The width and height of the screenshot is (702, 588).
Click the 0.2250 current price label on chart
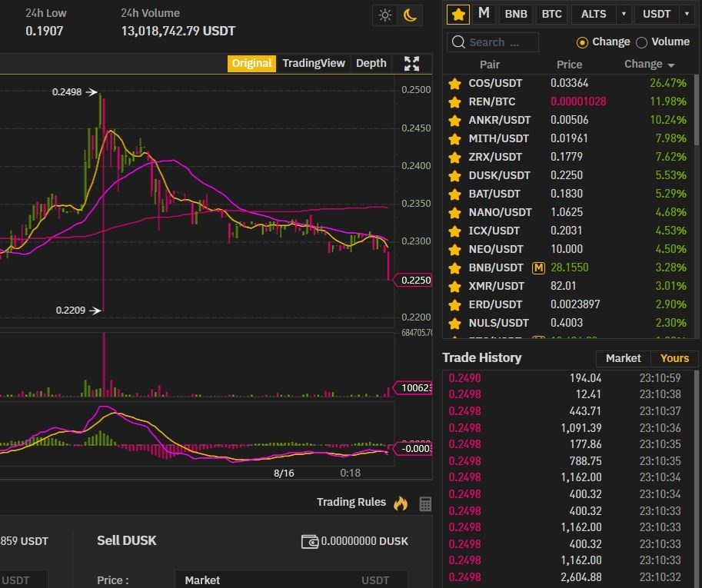tap(413, 280)
